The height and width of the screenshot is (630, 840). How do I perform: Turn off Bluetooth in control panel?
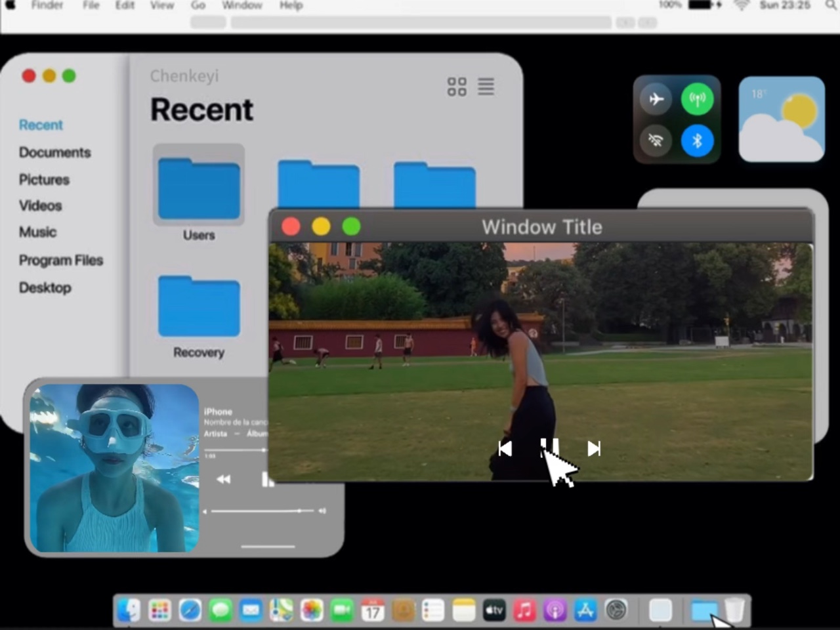pos(697,140)
